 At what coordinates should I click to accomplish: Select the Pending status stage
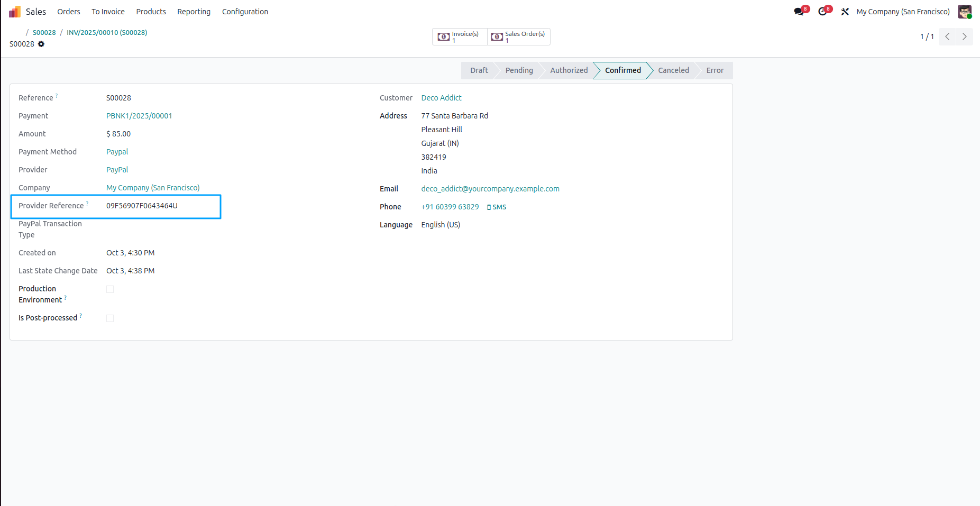point(519,70)
